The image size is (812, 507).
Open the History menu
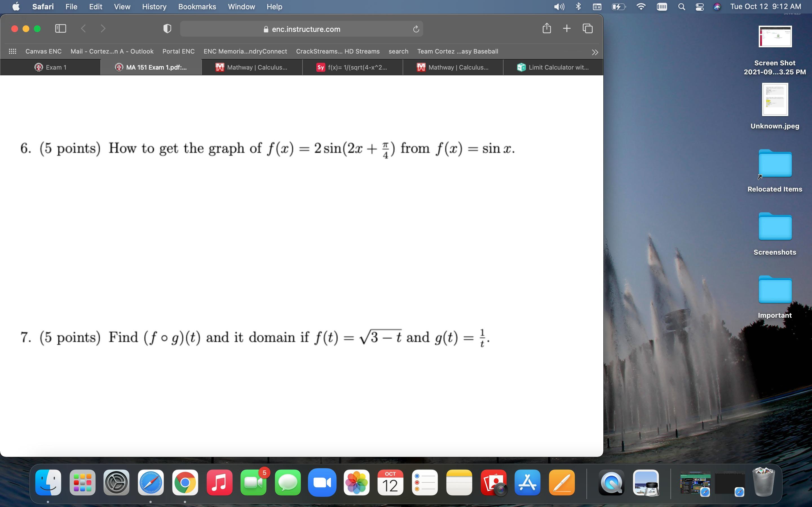click(154, 7)
